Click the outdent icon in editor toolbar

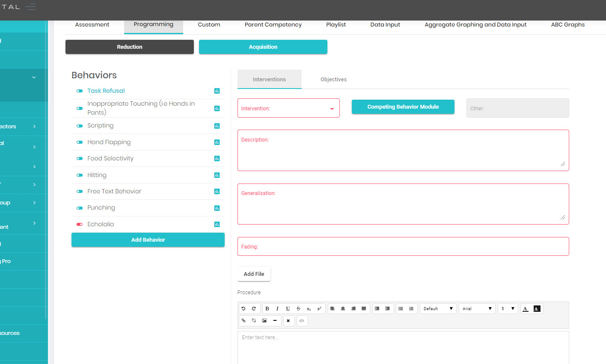pyautogui.click(x=387, y=308)
